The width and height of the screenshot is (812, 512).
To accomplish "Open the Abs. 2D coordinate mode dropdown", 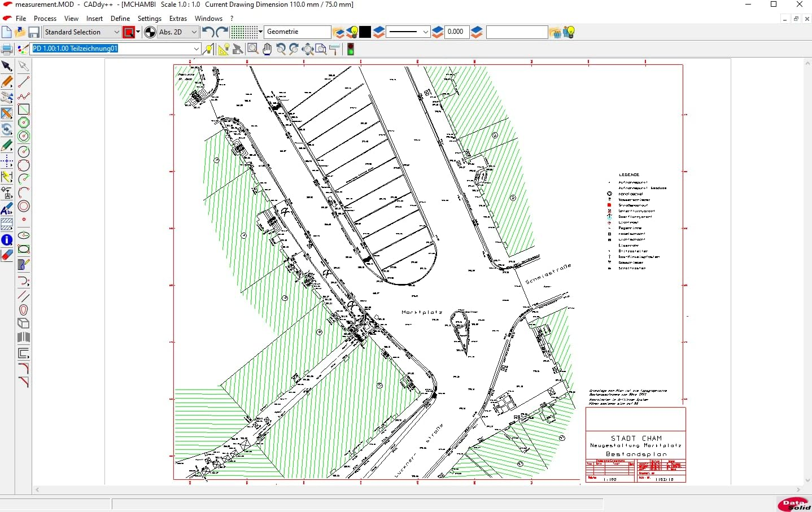I will tap(194, 32).
